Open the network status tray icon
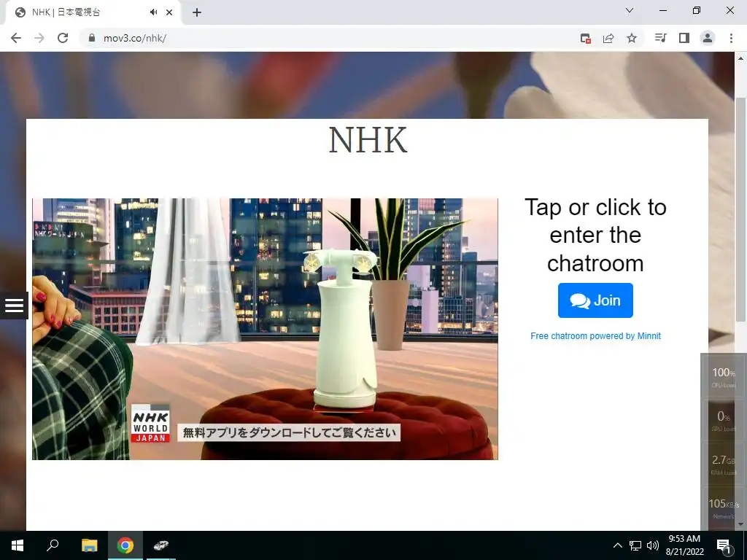The width and height of the screenshot is (747, 560). (x=635, y=545)
